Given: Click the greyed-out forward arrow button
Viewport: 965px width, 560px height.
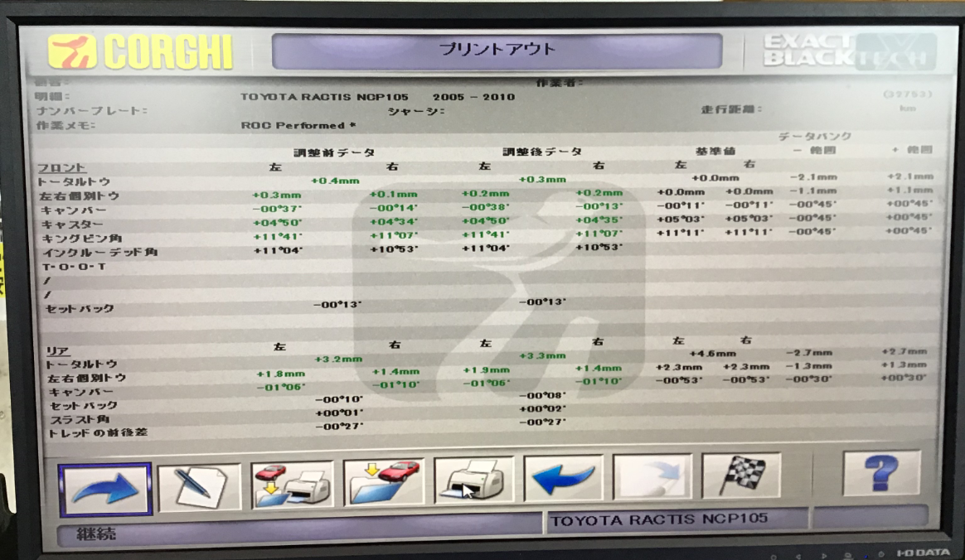Looking at the screenshot, I should point(652,477).
